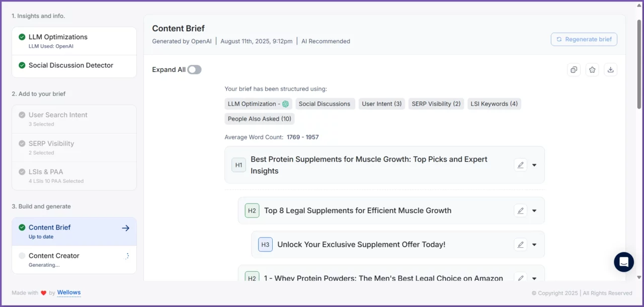Open the Wellows link in footer
Viewport: 644px width, 307px height.
click(x=69, y=292)
